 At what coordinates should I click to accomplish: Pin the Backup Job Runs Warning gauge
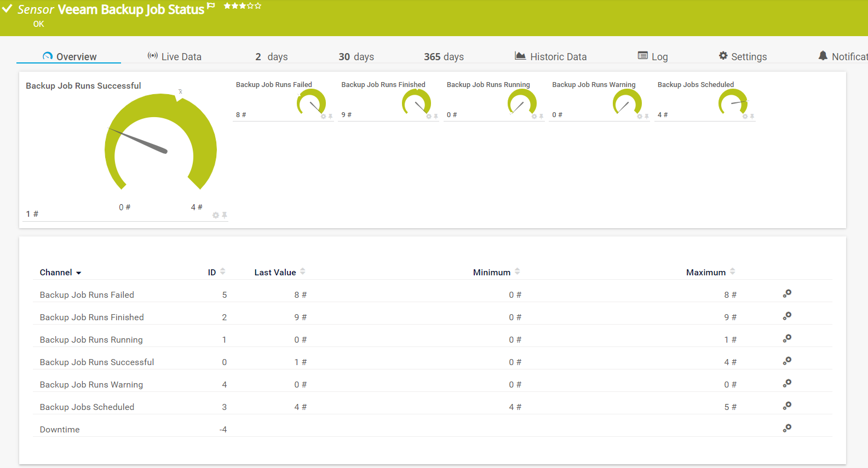click(x=647, y=117)
